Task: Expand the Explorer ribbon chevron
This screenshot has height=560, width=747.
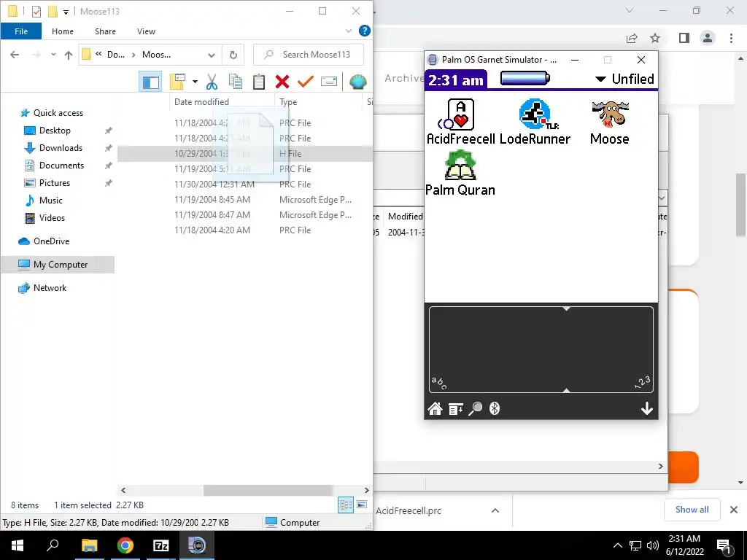Action: tap(349, 31)
